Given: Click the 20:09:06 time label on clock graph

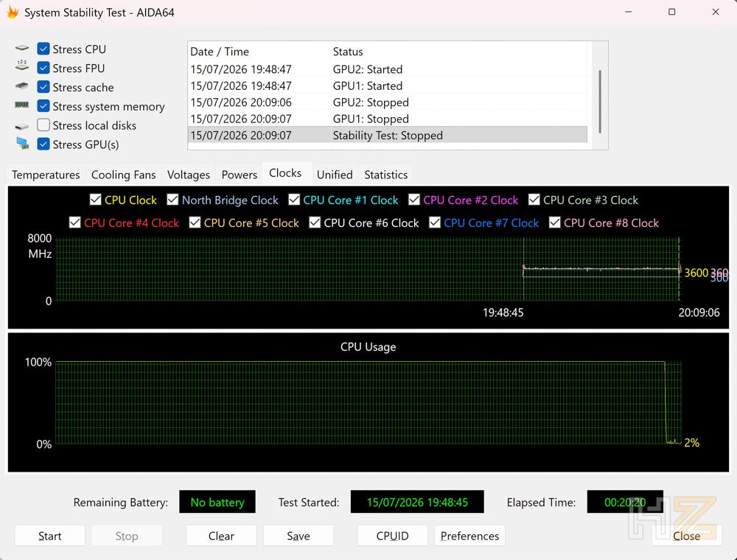Looking at the screenshot, I should tap(699, 312).
